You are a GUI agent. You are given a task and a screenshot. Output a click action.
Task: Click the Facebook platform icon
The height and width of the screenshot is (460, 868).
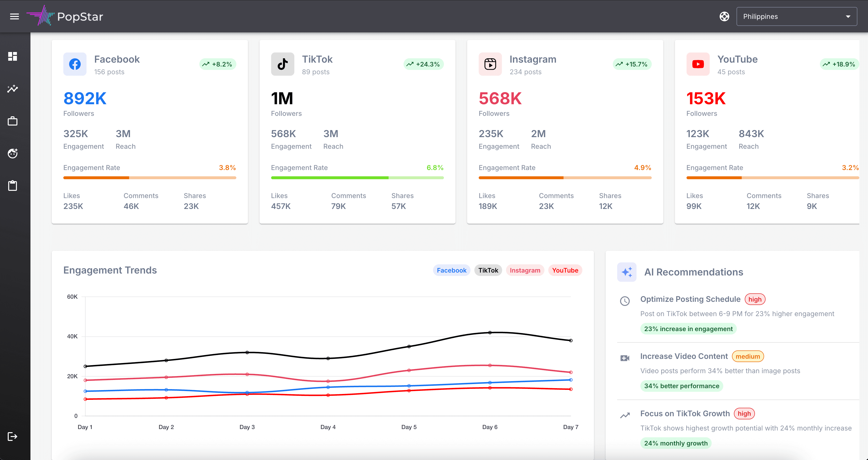[x=75, y=64]
